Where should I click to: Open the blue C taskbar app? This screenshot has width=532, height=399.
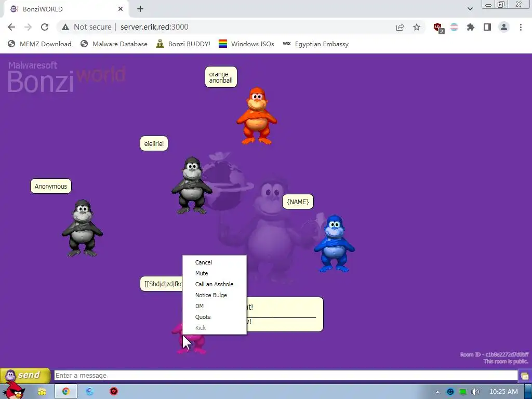(89, 392)
